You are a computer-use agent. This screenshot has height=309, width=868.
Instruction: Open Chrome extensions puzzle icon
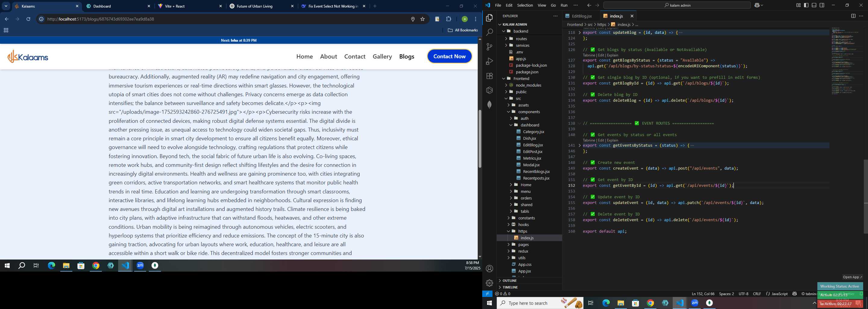coord(448,19)
